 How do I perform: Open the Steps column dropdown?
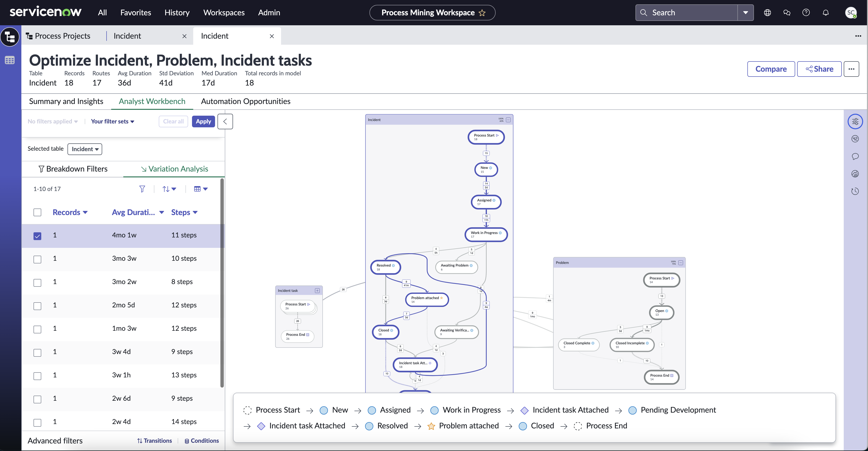[x=195, y=213]
